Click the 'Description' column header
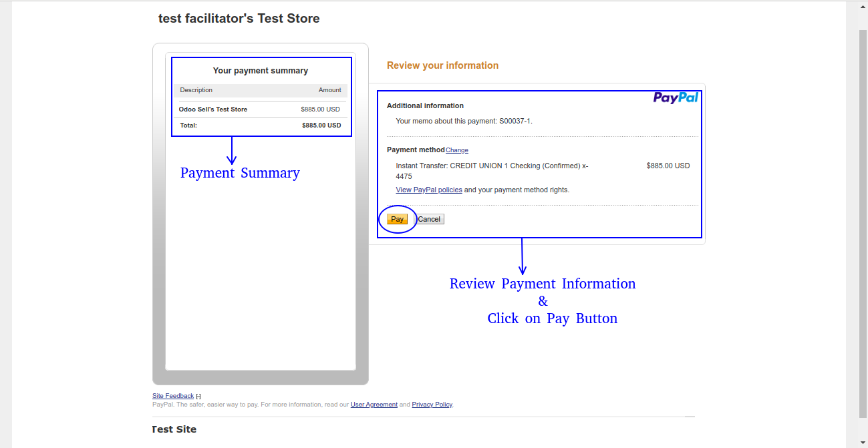 pyautogui.click(x=196, y=90)
